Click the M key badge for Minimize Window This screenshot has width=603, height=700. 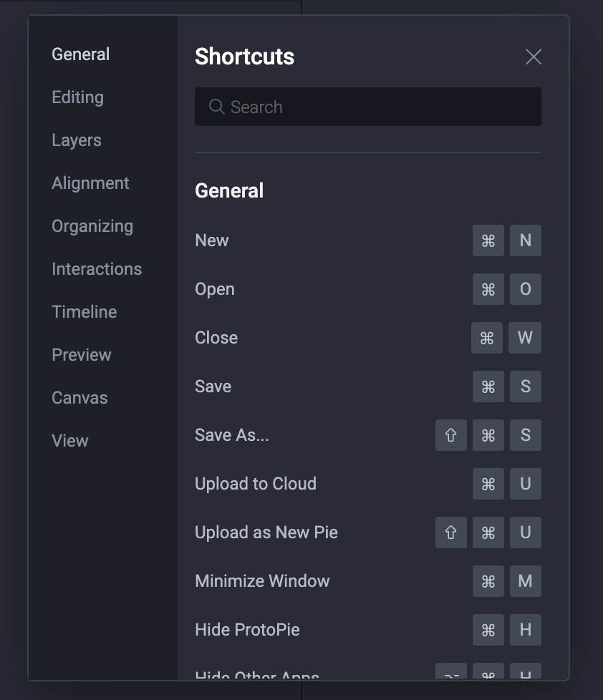pyautogui.click(x=526, y=581)
